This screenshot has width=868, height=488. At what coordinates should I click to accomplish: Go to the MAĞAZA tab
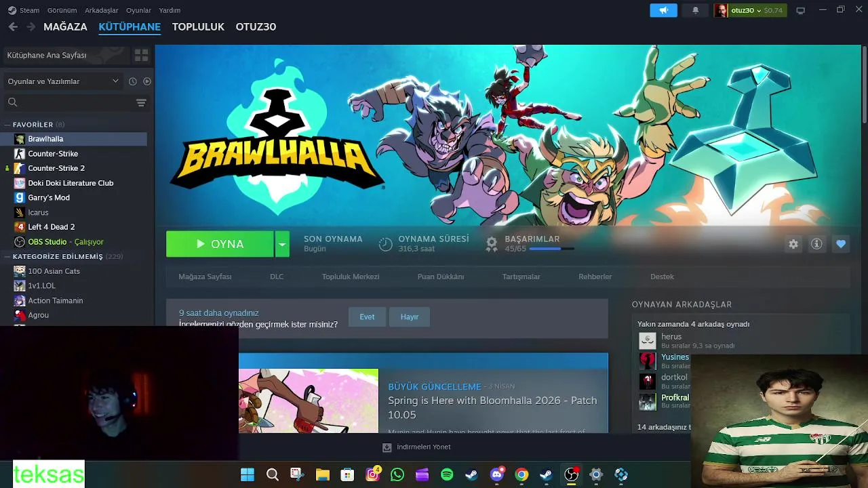[x=65, y=26]
